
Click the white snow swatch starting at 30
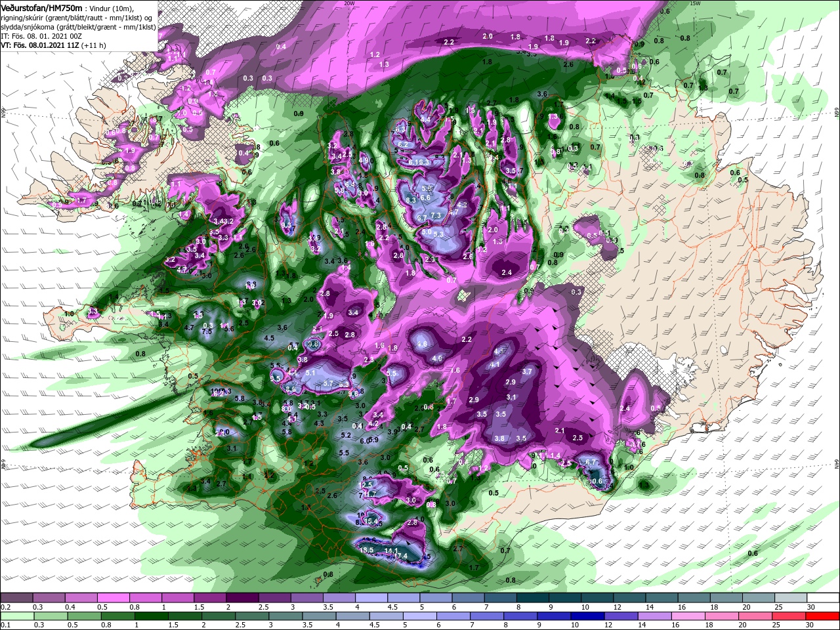(823, 598)
